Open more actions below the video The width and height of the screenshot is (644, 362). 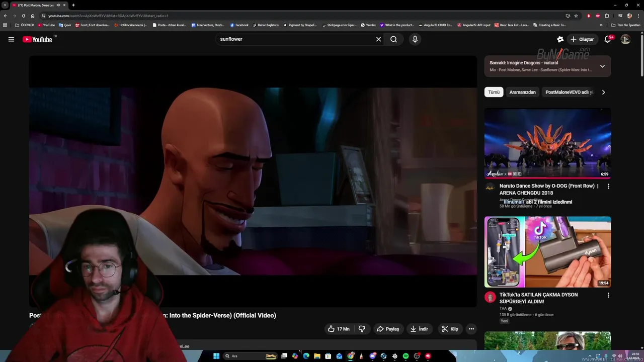471,329
